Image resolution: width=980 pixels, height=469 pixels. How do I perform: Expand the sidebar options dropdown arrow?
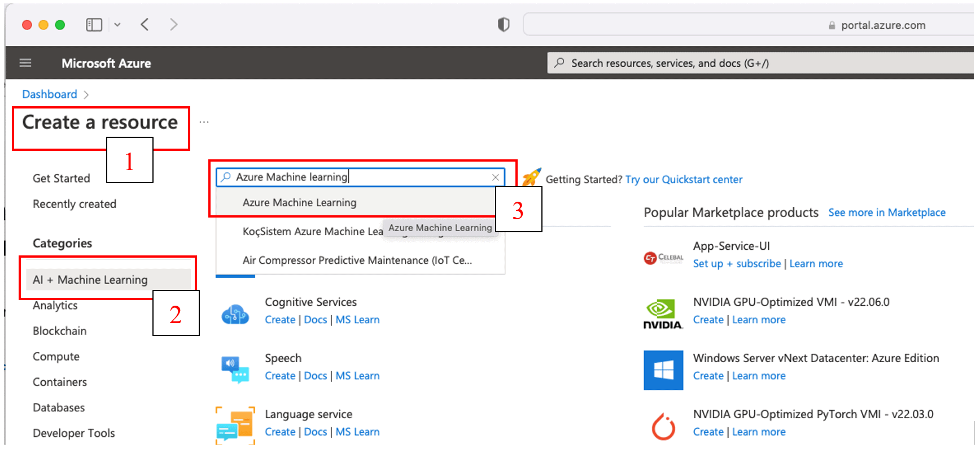tap(117, 25)
